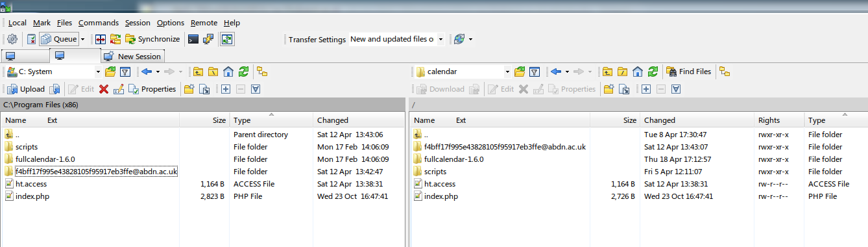Open terminal console icon
Screen dimensions: 868x247
[x=193, y=39]
